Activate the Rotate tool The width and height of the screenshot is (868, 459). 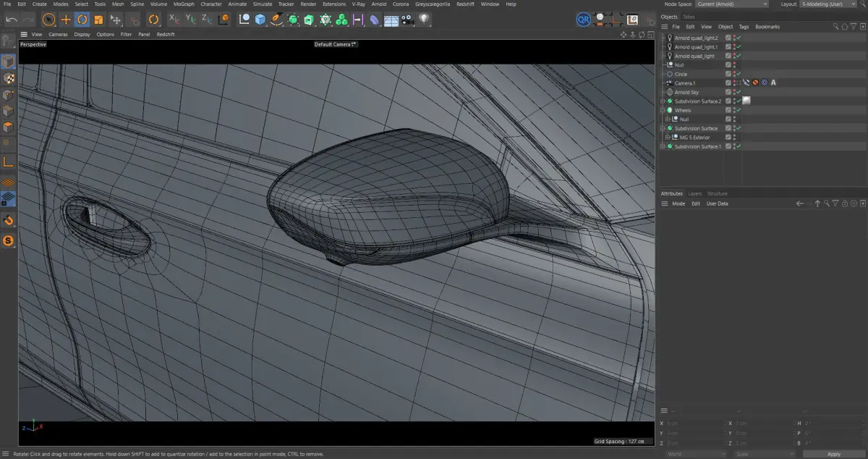tap(82, 20)
